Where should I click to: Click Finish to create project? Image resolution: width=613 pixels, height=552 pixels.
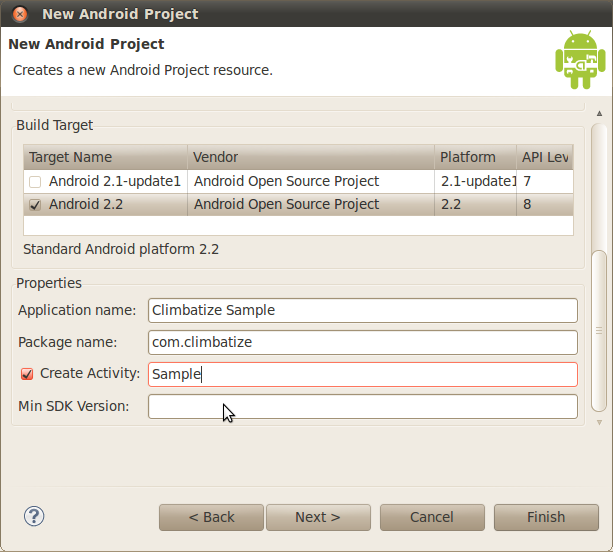tap(546, 517)
